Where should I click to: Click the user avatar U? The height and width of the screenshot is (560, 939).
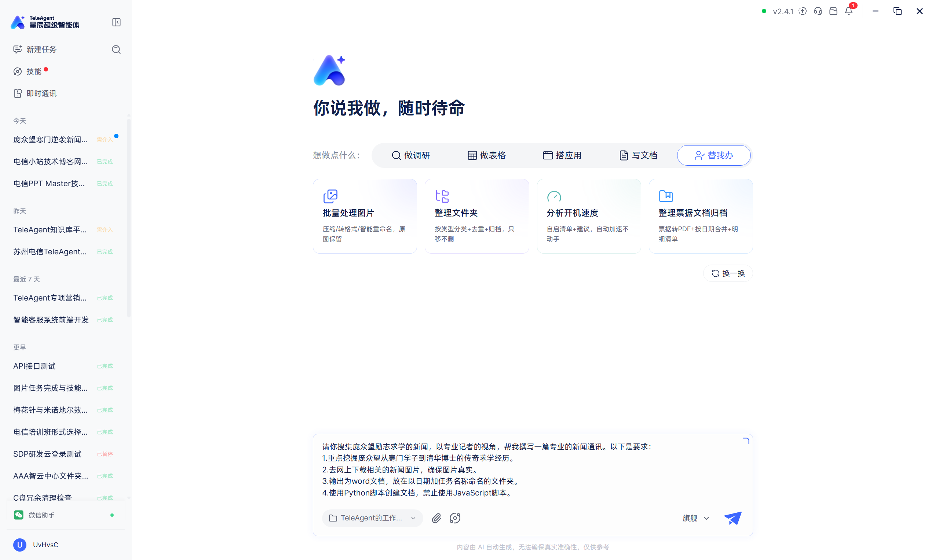coord(20,545)
